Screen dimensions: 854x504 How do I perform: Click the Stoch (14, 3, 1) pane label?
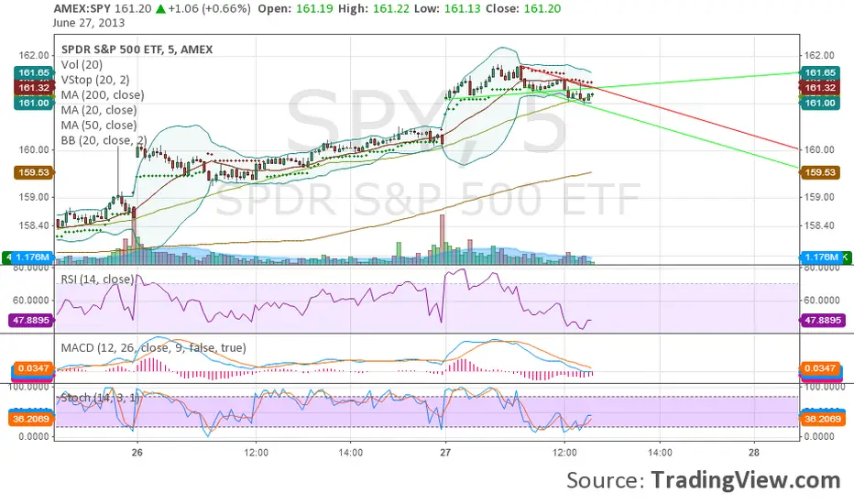tap(100, 398)
